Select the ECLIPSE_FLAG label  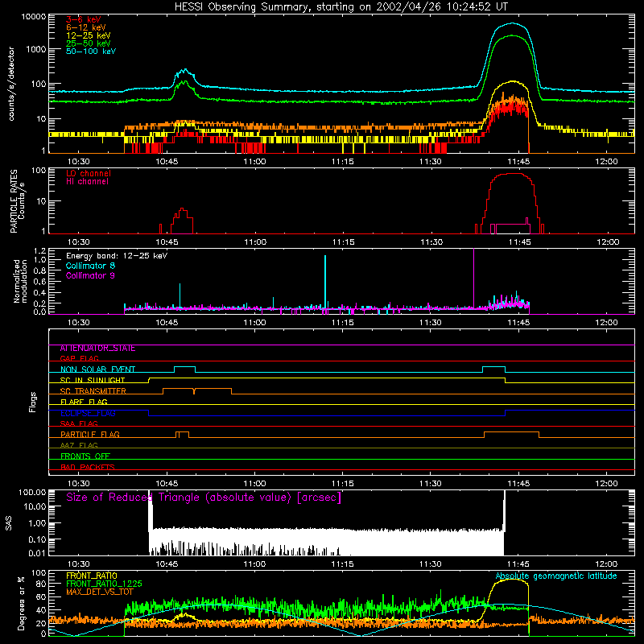(x=88, y=413)
